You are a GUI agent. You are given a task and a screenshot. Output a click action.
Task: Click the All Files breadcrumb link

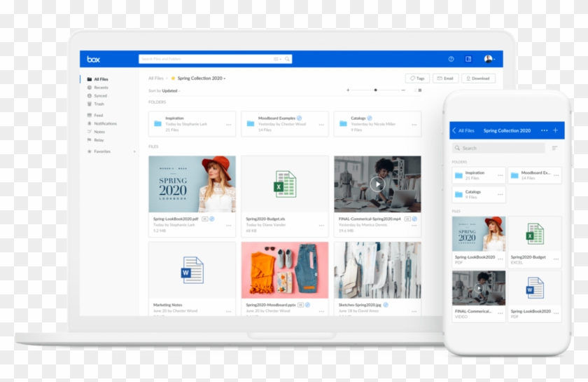[156, 79]
